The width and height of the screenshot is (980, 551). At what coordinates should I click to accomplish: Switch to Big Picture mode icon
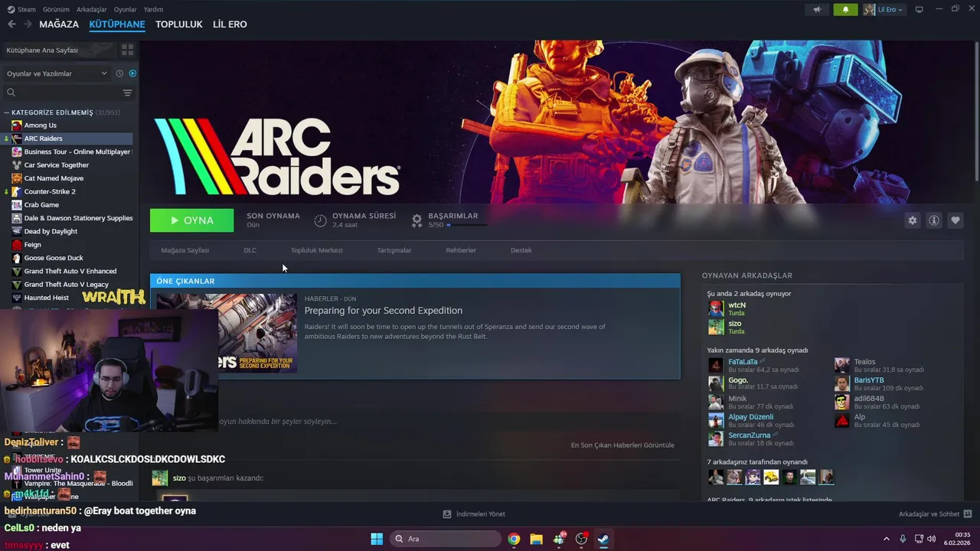(x=920, y=9)
